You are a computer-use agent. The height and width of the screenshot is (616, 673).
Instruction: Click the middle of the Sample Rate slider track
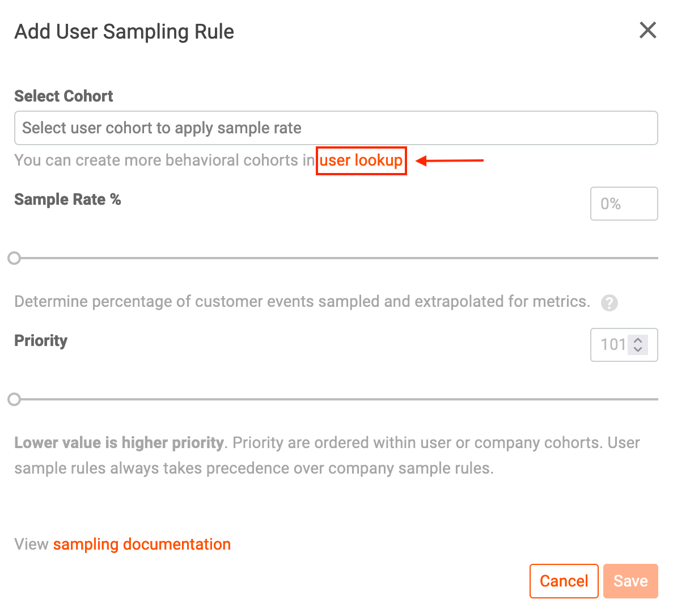pos(336,259)
